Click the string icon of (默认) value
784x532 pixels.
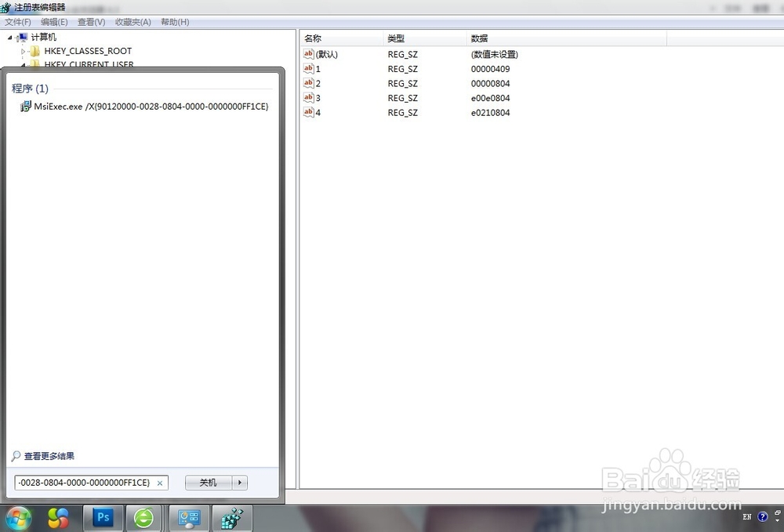click(308, 54)
